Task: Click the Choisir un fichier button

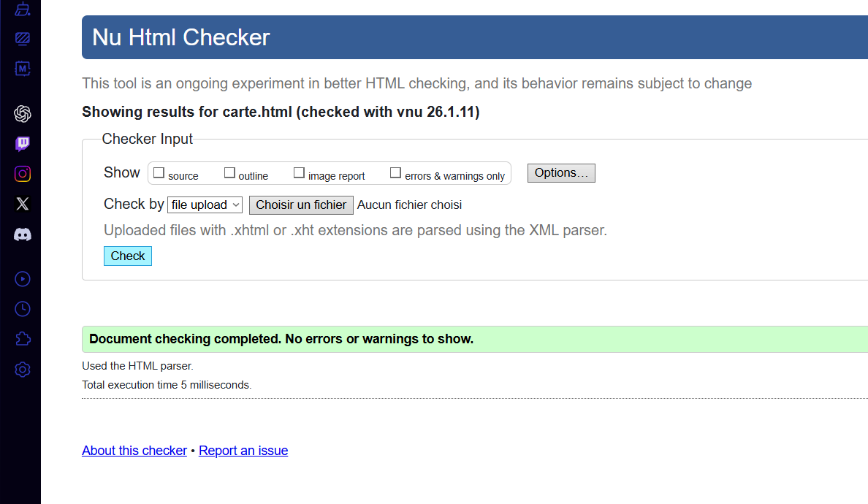Action: [301, 205]
